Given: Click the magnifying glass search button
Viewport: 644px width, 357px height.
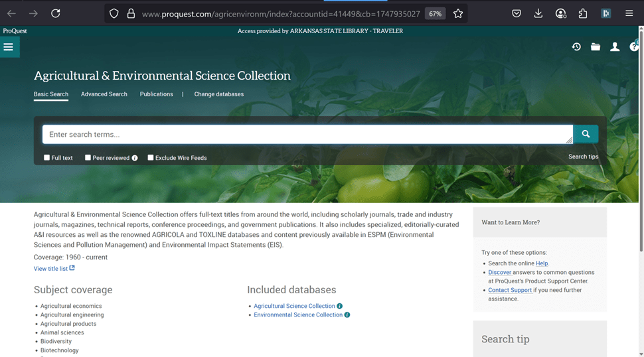Looking at the screenshot, I should [586, 134].
